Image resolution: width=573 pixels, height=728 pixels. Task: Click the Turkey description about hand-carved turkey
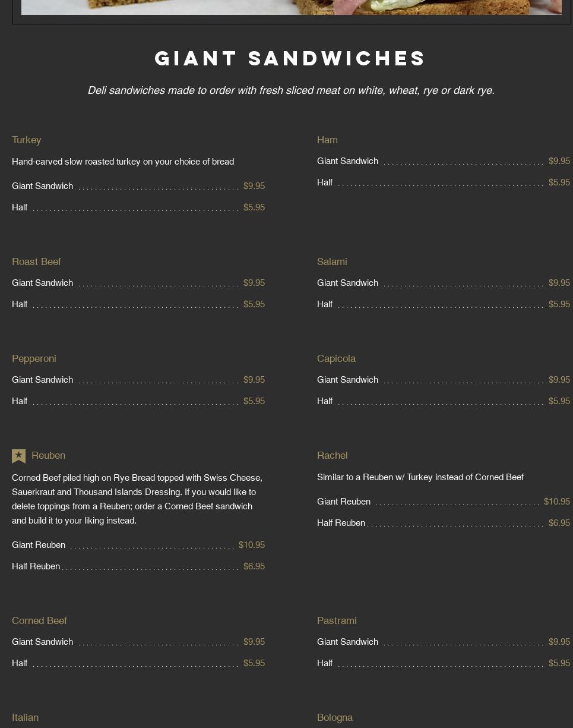[123, 162]
